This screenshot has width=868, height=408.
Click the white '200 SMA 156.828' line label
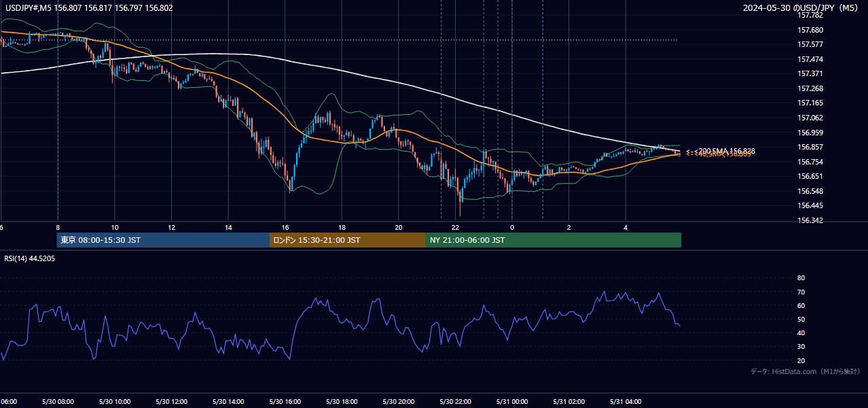[x=721, y=151]
